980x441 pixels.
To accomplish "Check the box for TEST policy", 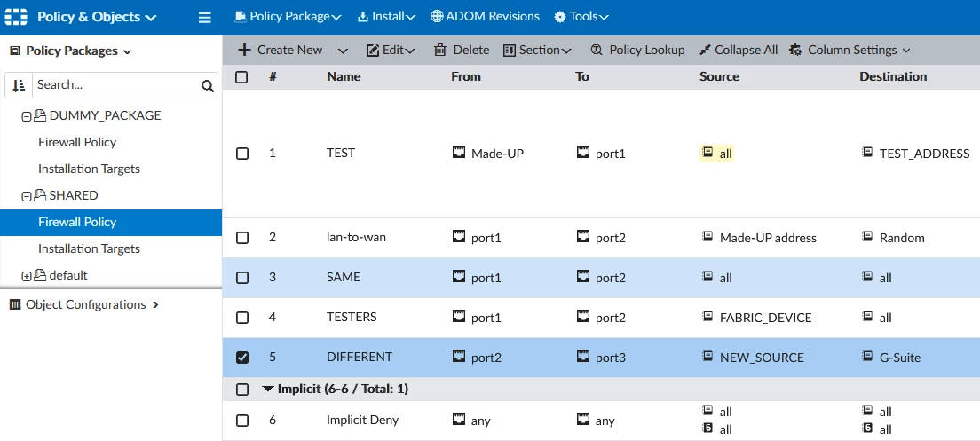I will click(x=241, y=154).
